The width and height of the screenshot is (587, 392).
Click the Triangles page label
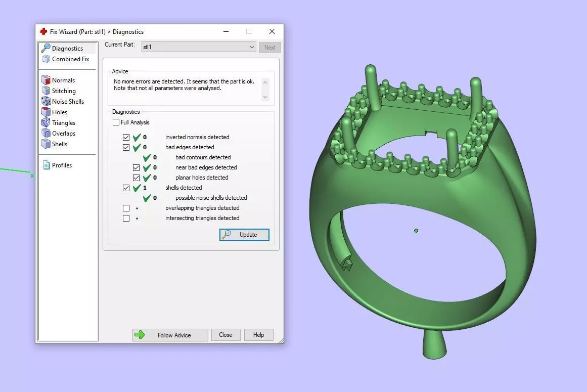tap(64, 123)
